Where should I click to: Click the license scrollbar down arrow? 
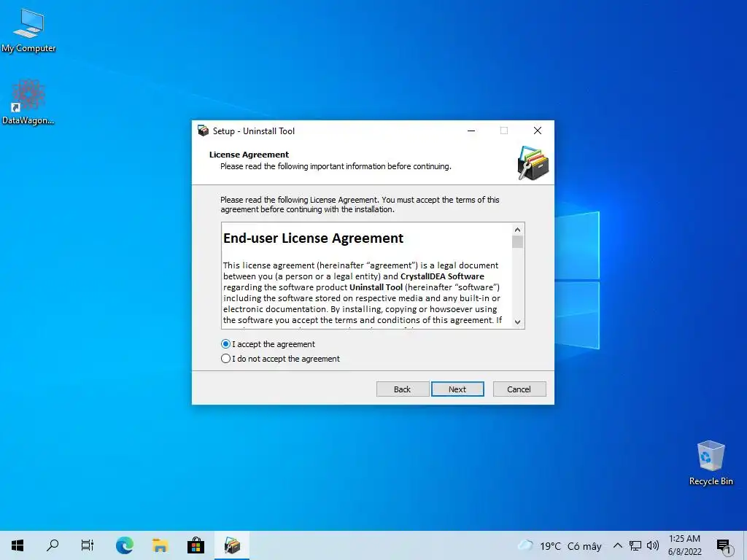pyautogui.click(x=517, y=322)
